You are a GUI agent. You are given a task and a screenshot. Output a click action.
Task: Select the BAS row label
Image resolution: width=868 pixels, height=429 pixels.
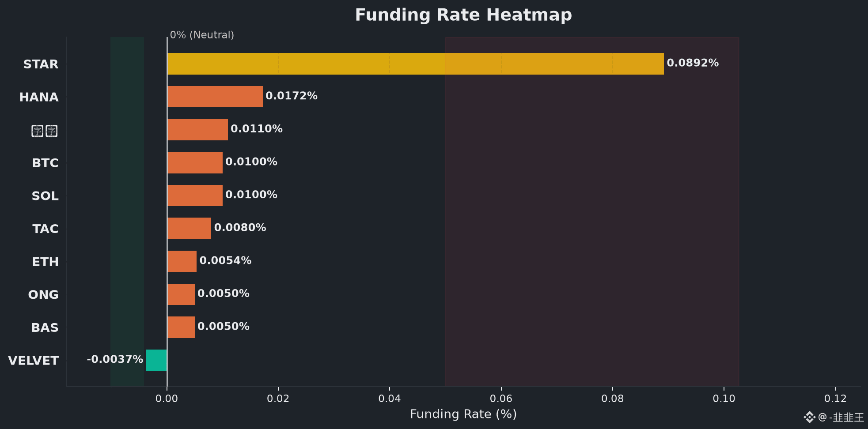click(x=45, y=328)
